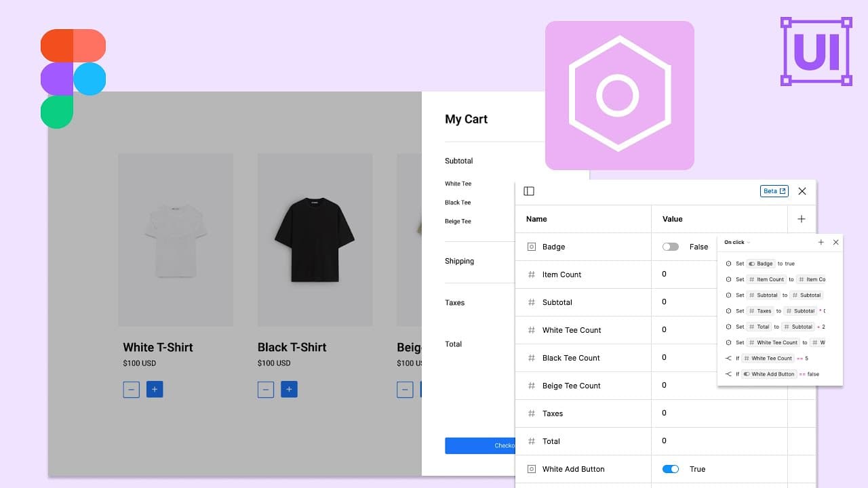Click the set-variable icon for Set Badge to true
The image size is (868, 488).
[728, 264]
